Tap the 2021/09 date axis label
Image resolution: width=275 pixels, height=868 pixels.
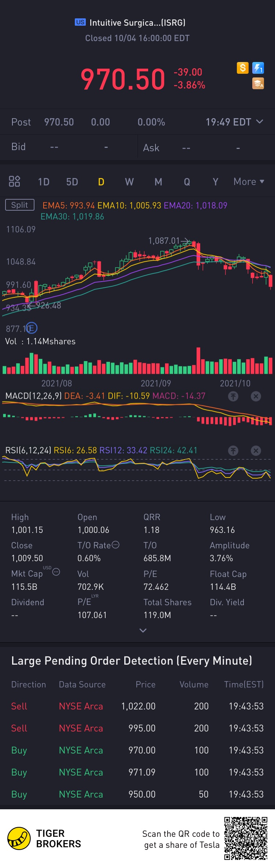pyautogui.click(x=156, y=384)
